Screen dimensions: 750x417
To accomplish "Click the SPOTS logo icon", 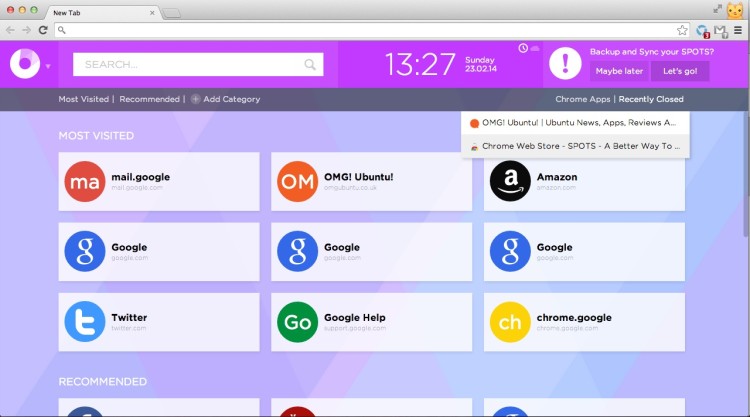I will tap(25, 64).
